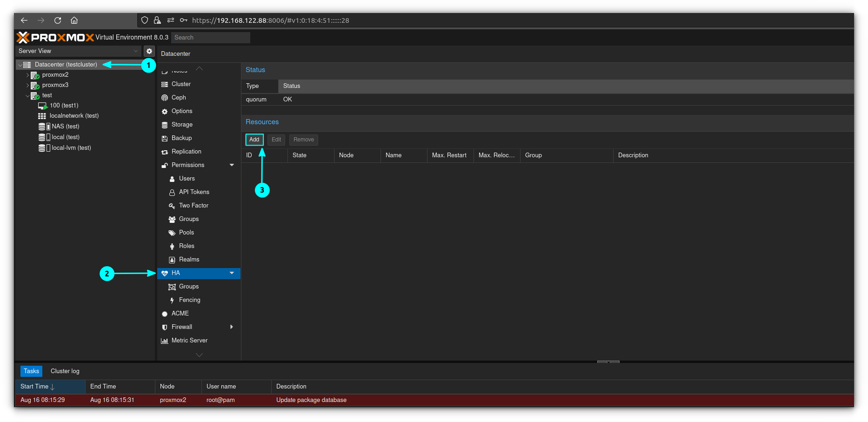Click the HA heartbeat icon
This screenshot has width=868, height=422.
tap(165, 273)
